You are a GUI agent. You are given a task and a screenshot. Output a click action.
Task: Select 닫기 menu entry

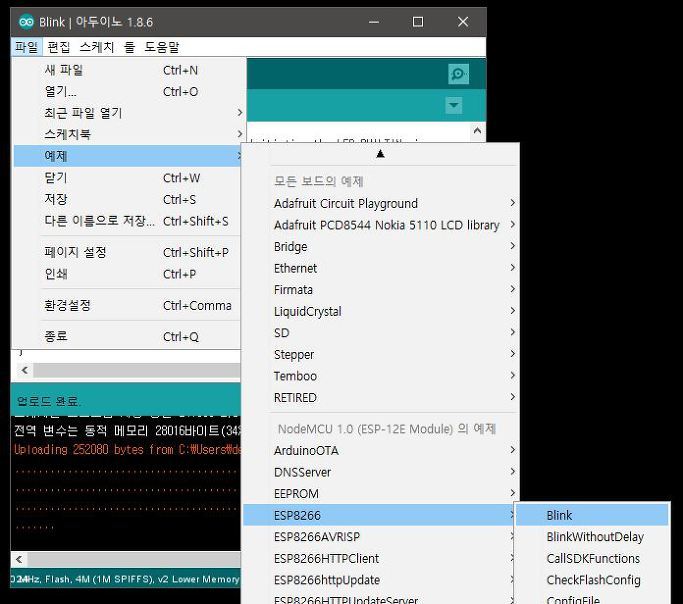(127, 178)
